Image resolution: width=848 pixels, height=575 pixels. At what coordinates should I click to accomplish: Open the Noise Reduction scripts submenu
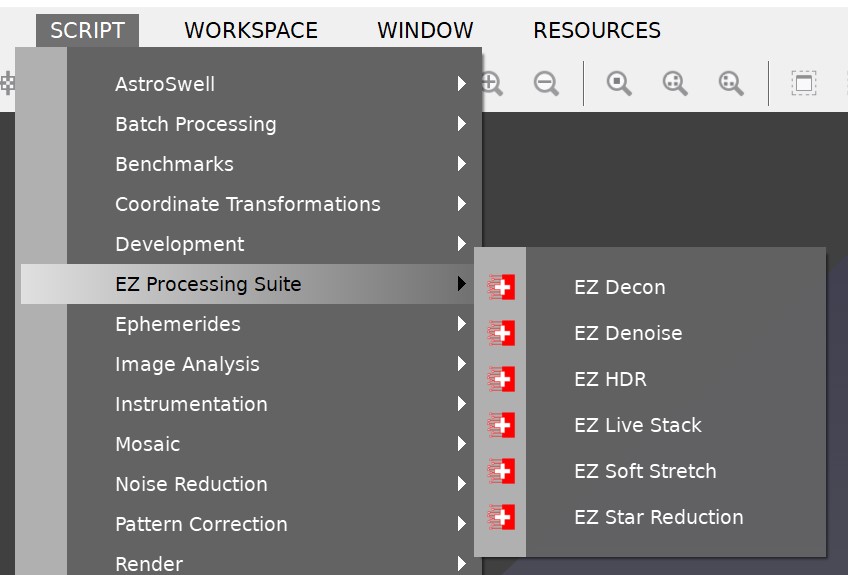pos(191,484)
